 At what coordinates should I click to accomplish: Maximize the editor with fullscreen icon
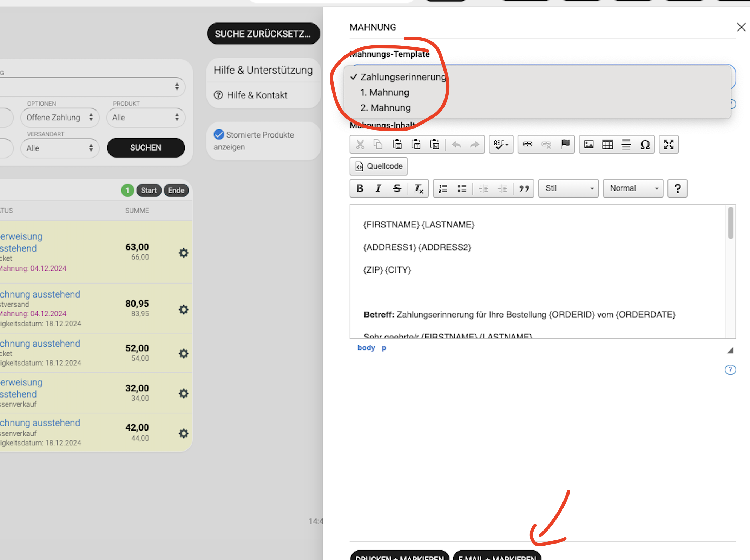(x=669, y=144)
